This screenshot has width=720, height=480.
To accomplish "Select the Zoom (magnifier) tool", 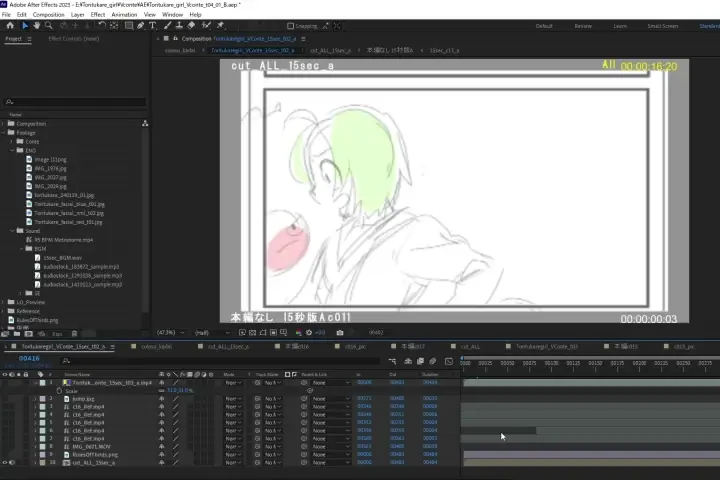I will [48, 26].
